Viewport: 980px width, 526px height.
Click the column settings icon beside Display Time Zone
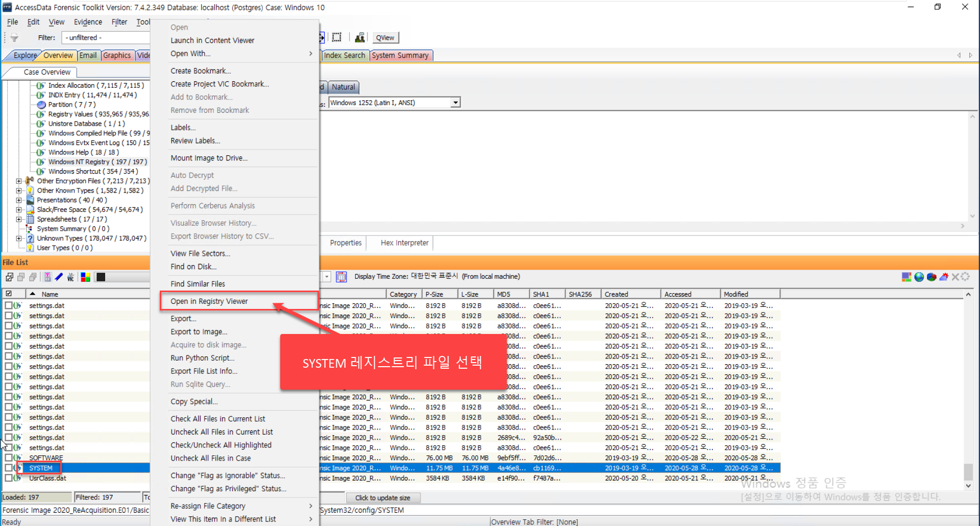point(341,277)
